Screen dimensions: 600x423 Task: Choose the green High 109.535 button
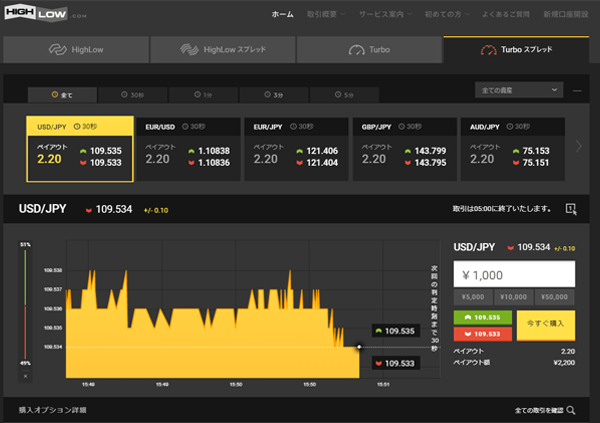[483, 317]
